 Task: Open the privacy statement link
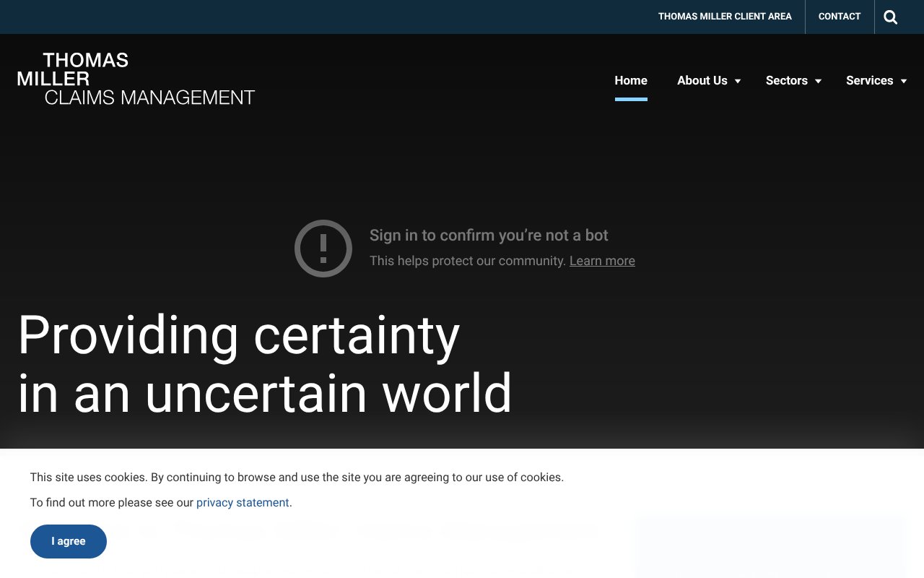pyautogui.click(x=243, y=502)
